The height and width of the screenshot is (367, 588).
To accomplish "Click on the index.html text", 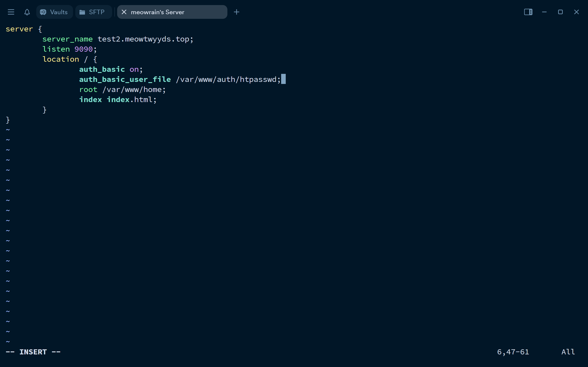I will click(x=131, y=100).
